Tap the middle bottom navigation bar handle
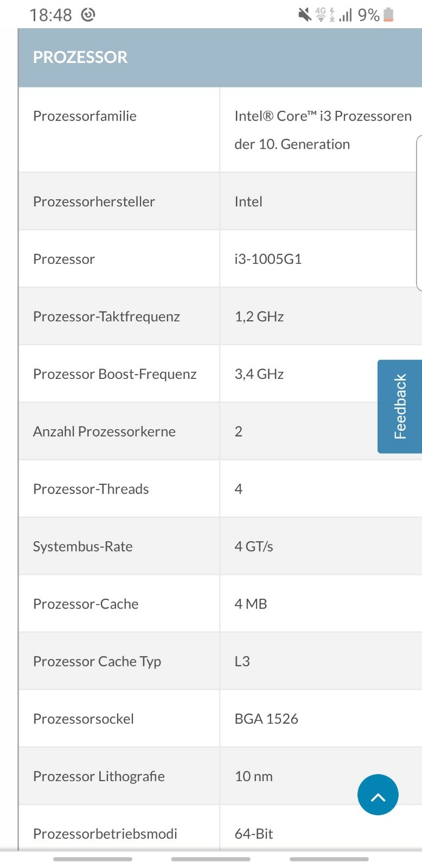This screenshot has width=422, height=868. click(x=211, y=859)
